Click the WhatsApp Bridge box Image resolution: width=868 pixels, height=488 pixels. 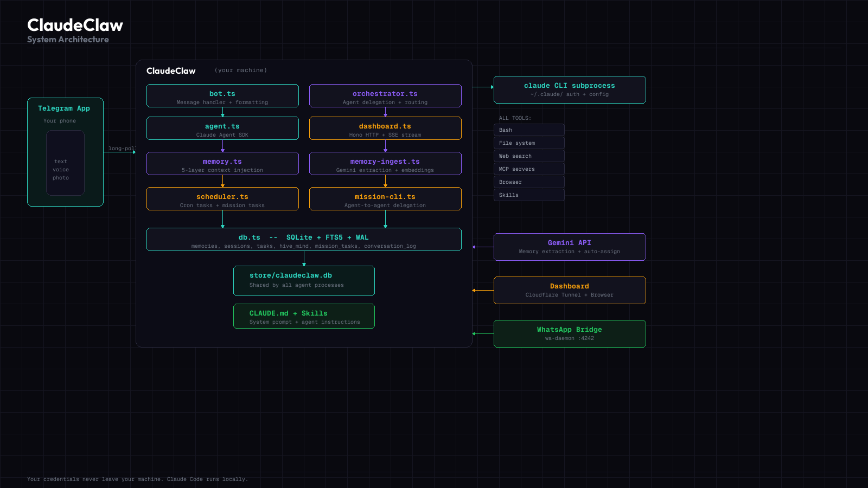(570, 334)
